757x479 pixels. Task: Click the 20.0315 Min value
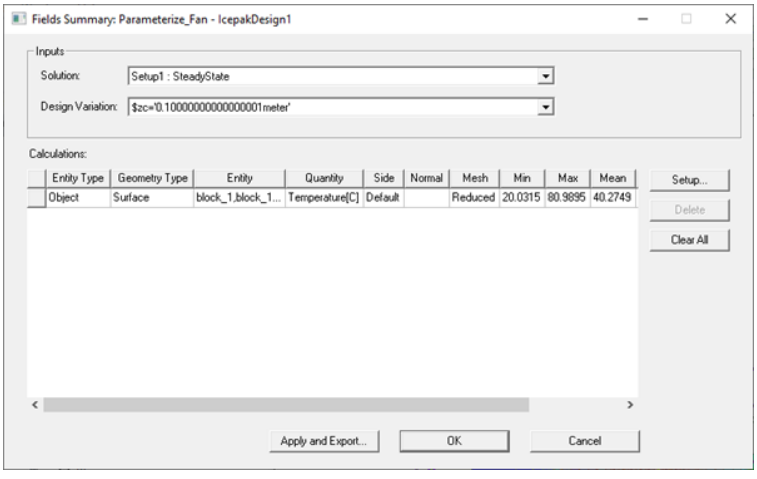coord(521,198)
